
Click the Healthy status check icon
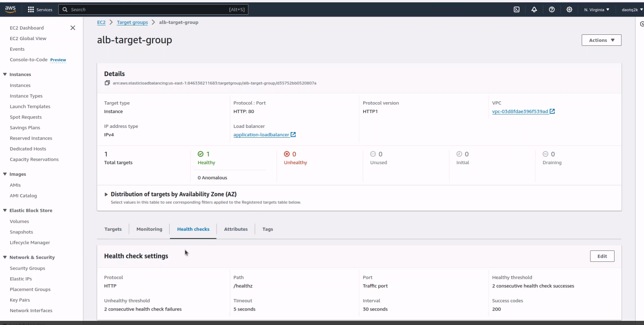[x=201, y=154]
